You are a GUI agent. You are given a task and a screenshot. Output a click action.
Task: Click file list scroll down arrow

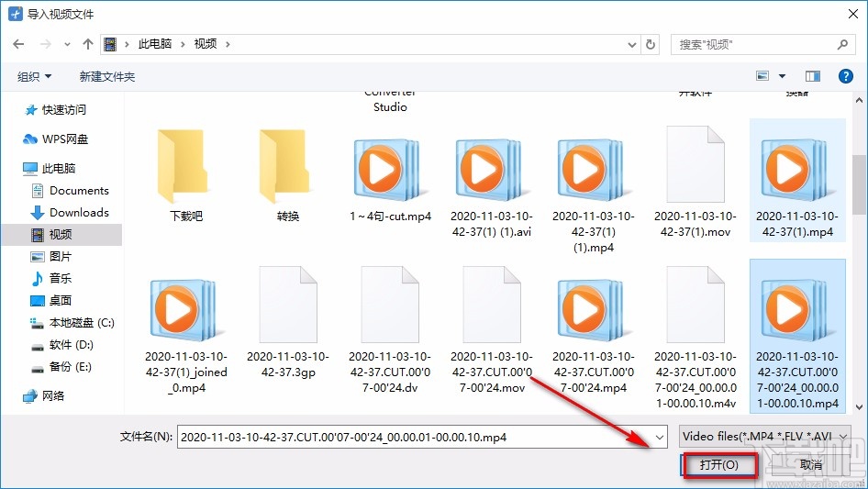point(859,407)
